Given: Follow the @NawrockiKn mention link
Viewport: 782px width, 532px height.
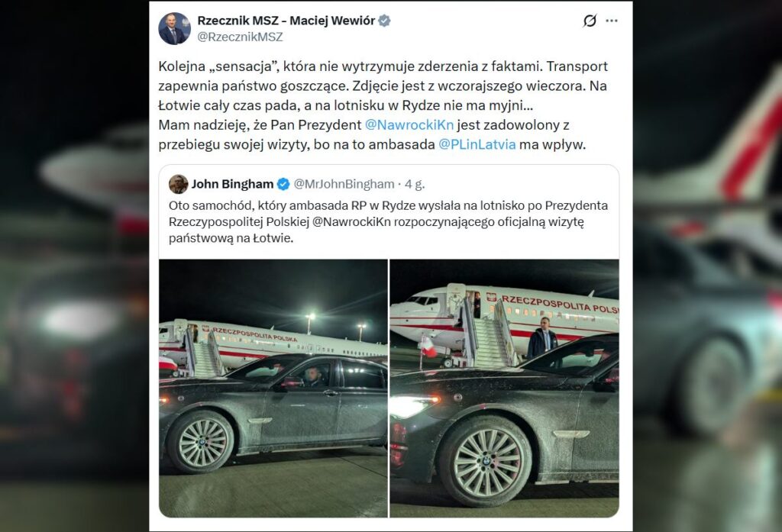Looking at the screenshot, I should coord(409,124).
